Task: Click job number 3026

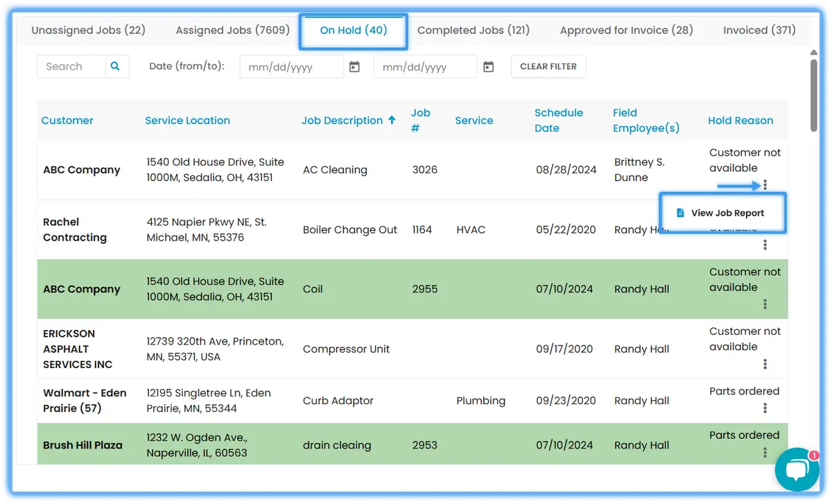Action: coord(425,170)
